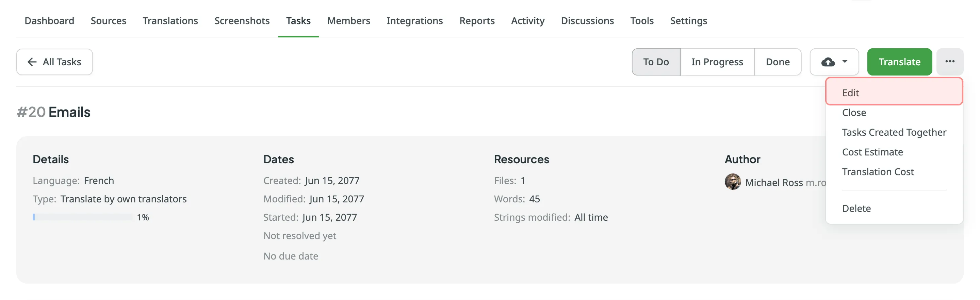Go to the Integrations tab

pos(414,20)
